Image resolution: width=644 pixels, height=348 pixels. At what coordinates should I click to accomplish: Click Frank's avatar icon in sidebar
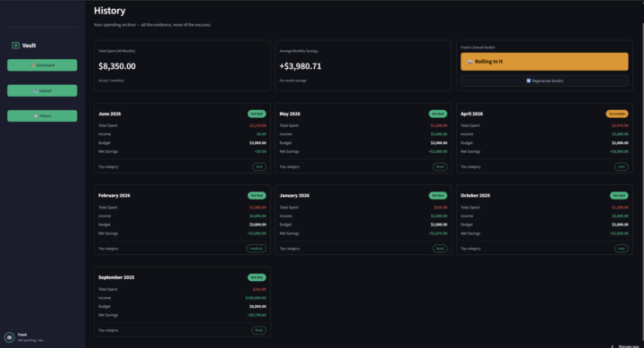click(x=10, y=337)
